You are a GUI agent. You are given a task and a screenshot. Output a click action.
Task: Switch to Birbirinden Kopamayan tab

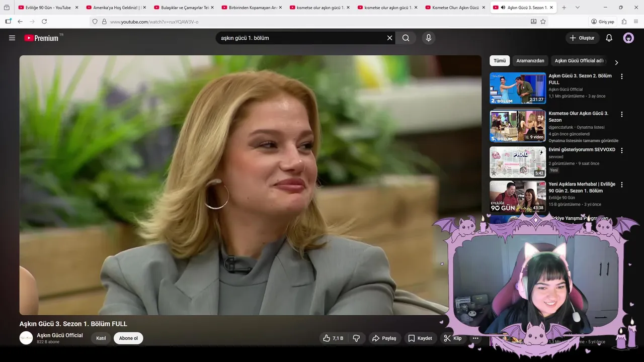251,8
